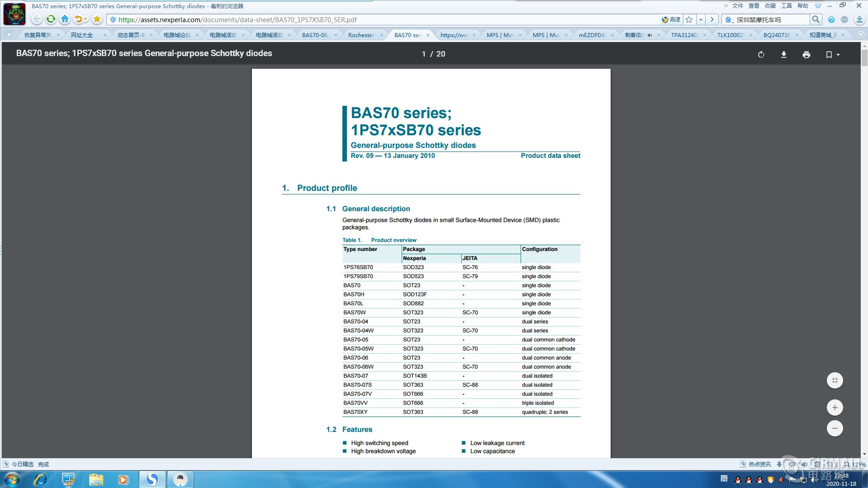Click the status bar download arrow icon
The width and height of the screenshot is (868, 488).
coord(779,464)
